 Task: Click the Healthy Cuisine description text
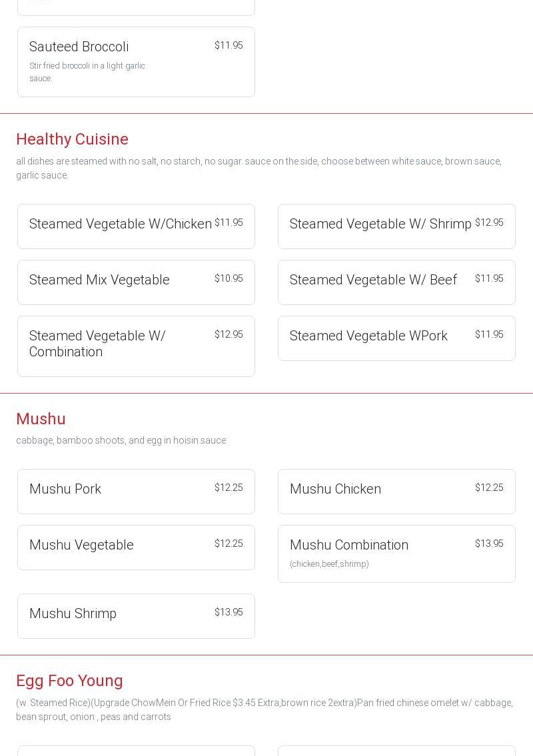point(259,168)
